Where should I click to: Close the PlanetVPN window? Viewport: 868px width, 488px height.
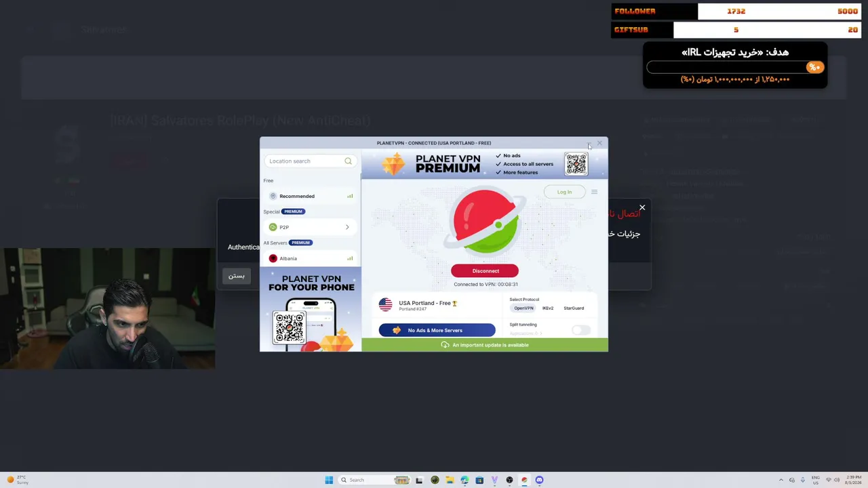(x=599, y=143)
